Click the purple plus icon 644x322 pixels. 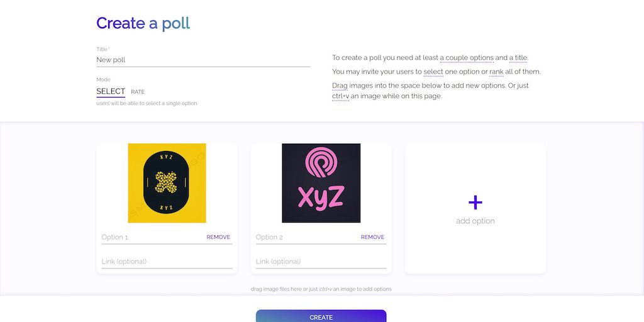coord(475,203)
